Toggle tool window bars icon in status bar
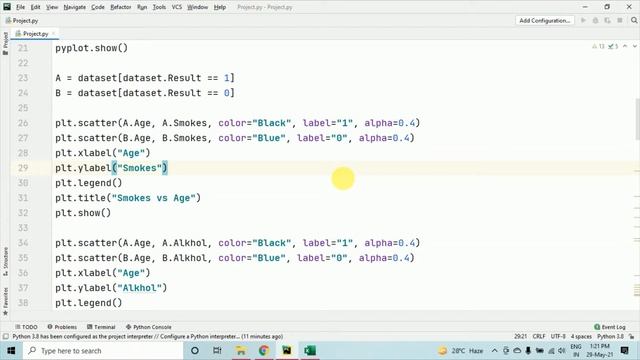Screen dimensions: 640x360 pos(5,337)
